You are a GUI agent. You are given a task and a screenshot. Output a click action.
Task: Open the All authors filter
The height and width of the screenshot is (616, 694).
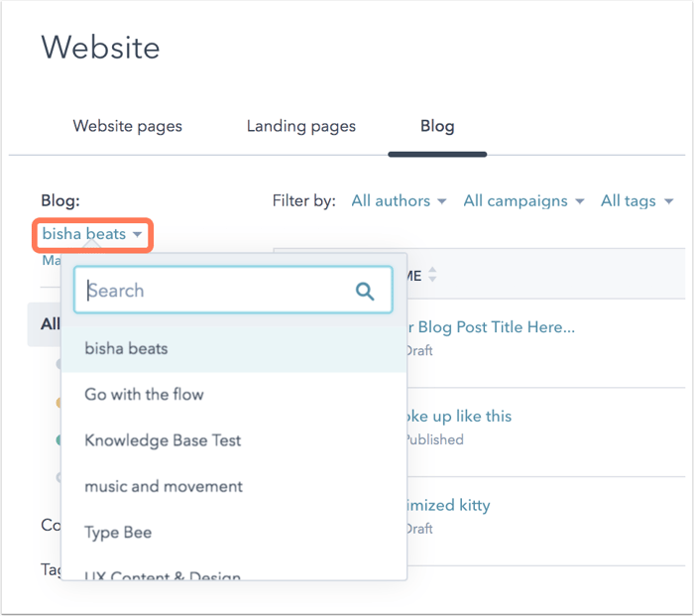tap(399, 201)
